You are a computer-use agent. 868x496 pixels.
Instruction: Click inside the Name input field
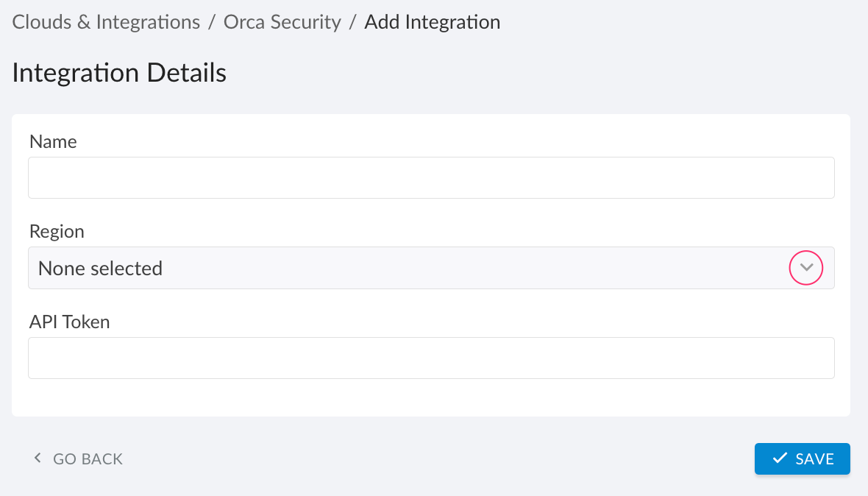(431, 177)
